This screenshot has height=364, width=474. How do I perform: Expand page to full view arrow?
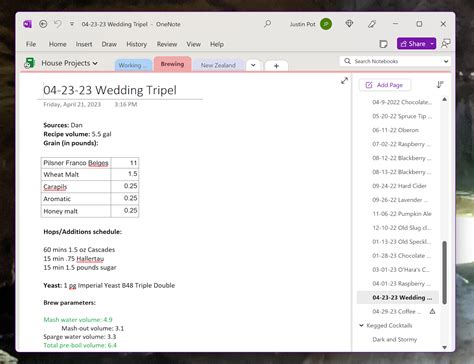point(344,81)
